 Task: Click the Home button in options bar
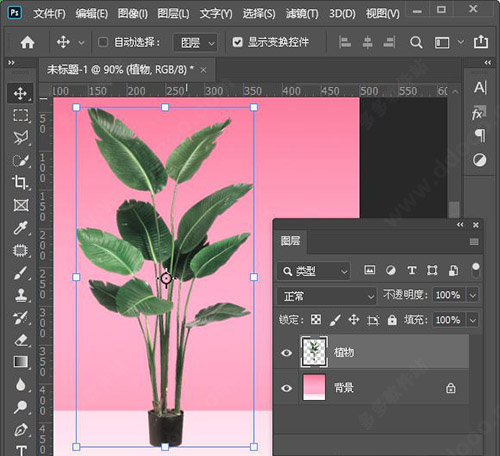click(27, 42)
